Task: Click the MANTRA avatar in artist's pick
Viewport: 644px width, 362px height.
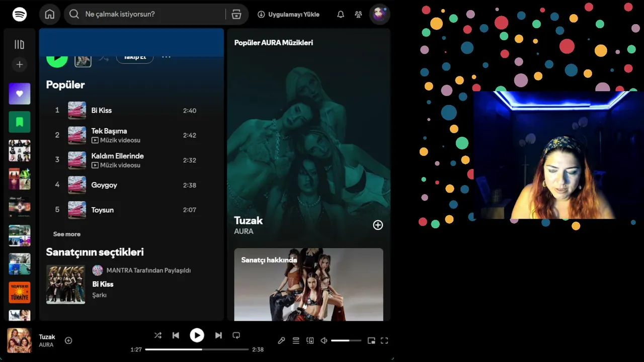Action: [x=98, y=270]
